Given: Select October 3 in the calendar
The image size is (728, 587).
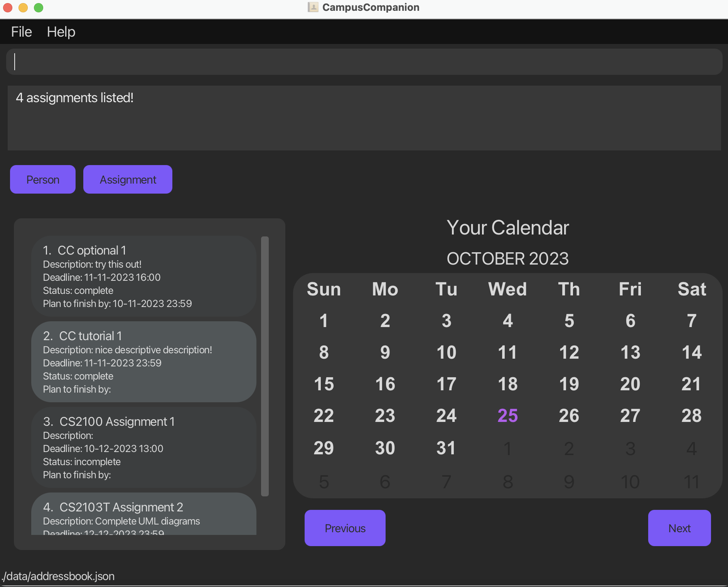Looking at the screenshot, I should 446,320.
